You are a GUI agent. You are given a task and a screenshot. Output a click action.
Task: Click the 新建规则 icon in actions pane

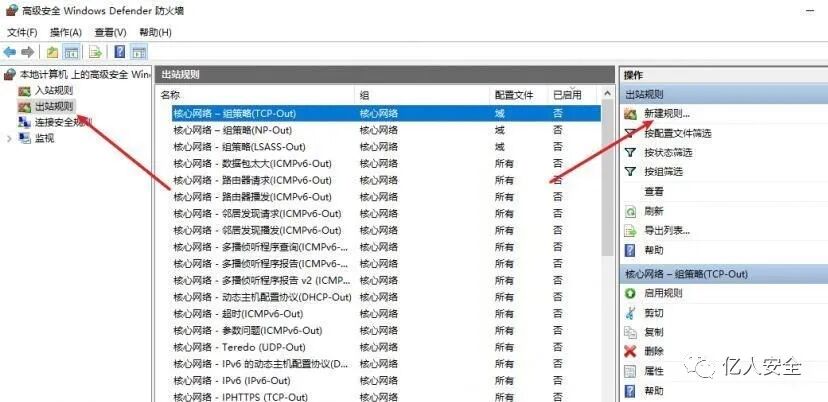tap(630, 114)
